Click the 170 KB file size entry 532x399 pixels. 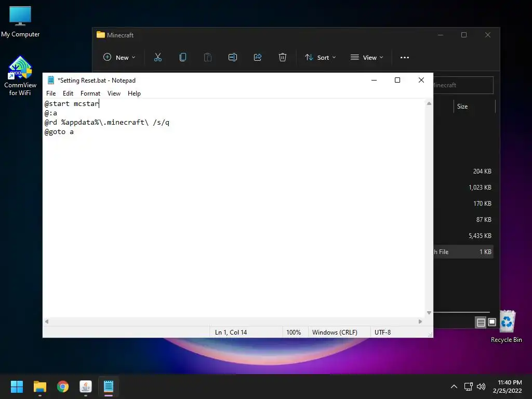pos(482,203)
